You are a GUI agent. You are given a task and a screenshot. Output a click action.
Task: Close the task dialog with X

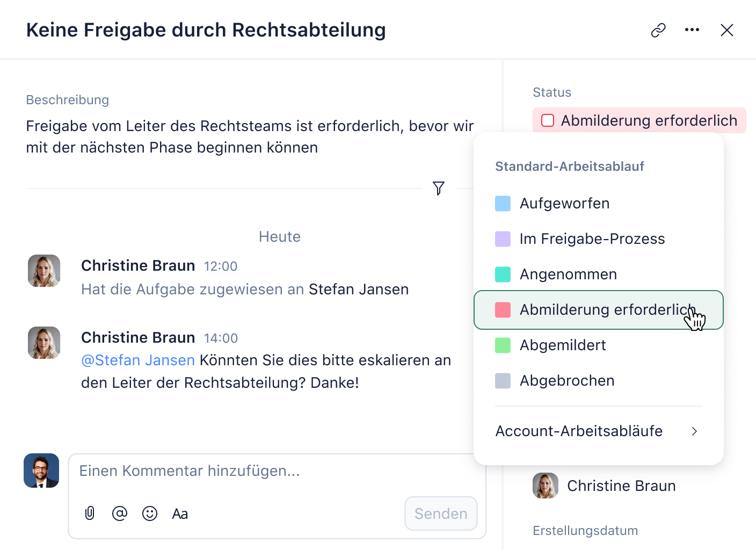727,30
